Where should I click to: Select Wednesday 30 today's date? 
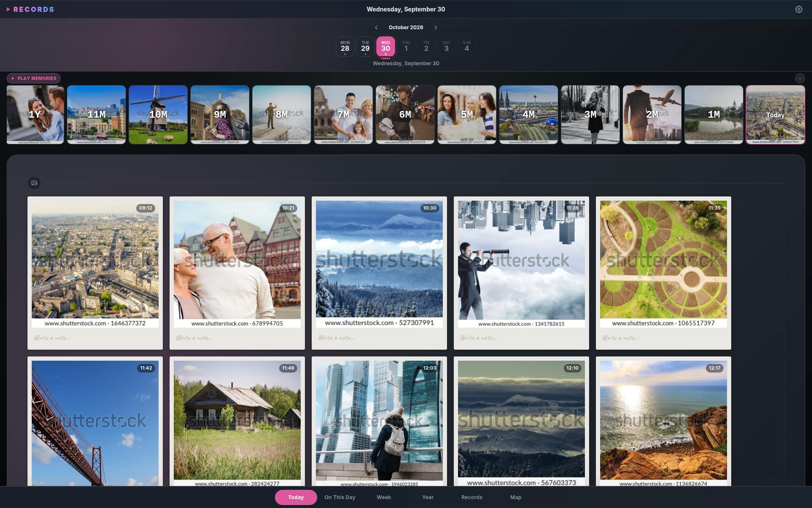[386, 47]
